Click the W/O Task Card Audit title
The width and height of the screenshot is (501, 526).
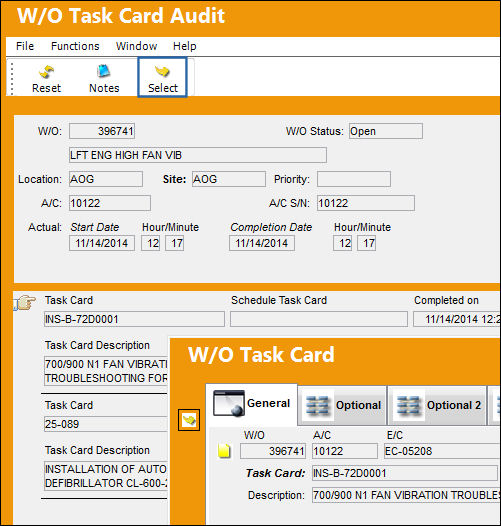point(121,16)
